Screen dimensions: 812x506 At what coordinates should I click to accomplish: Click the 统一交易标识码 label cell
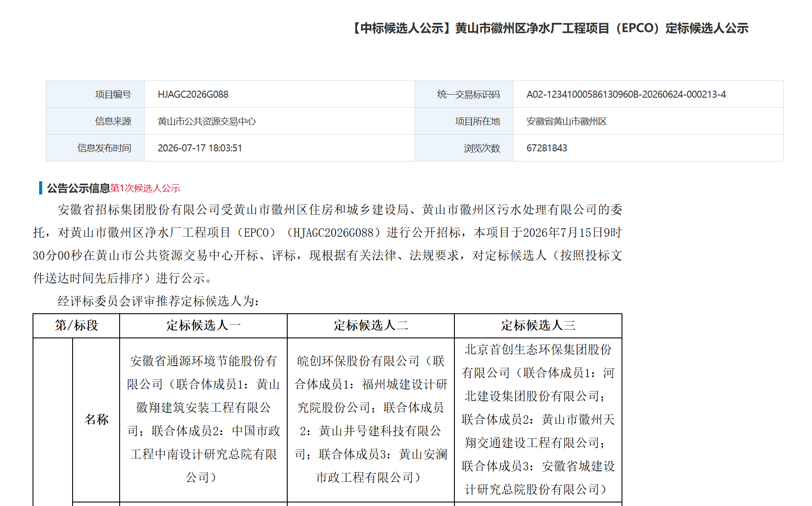click(x=464, y=94)
